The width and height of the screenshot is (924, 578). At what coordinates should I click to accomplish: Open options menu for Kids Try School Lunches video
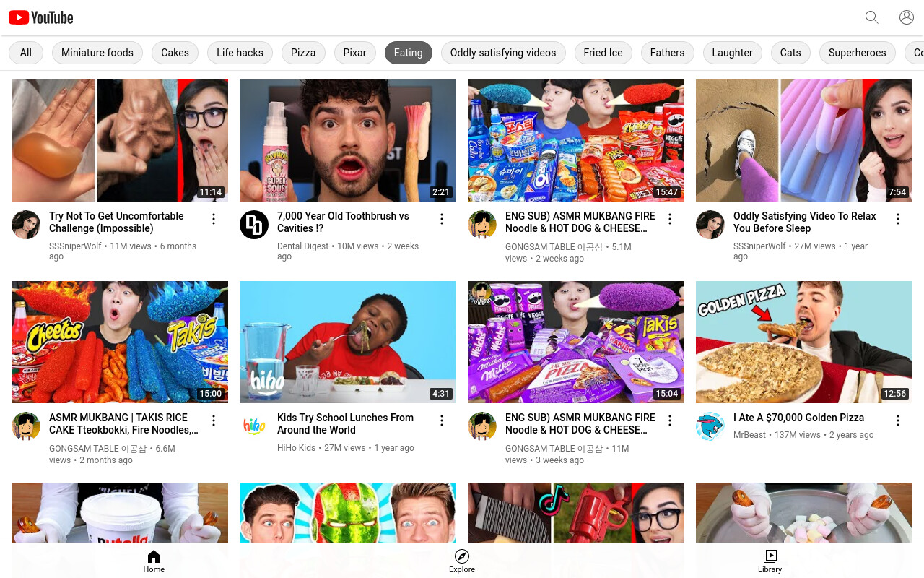point(442,420)
